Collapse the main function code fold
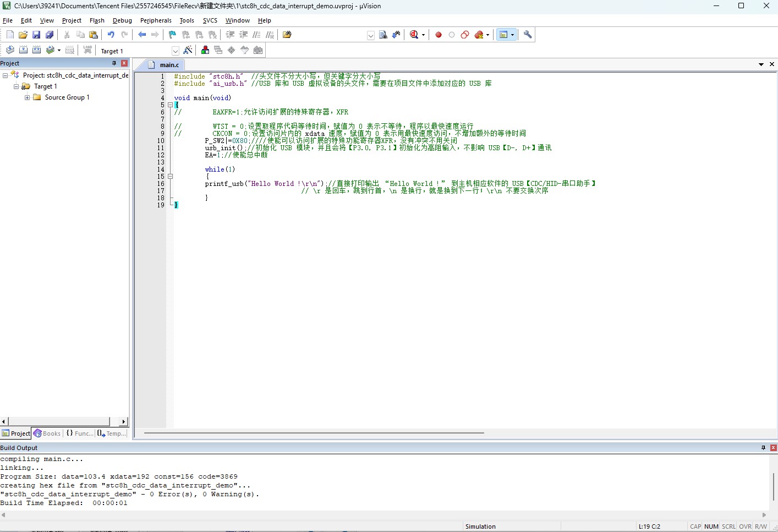The image size is (778, 532). (x=171, y=105)
